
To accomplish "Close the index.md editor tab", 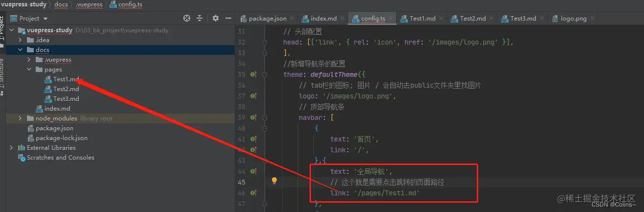I will (342, 19).
